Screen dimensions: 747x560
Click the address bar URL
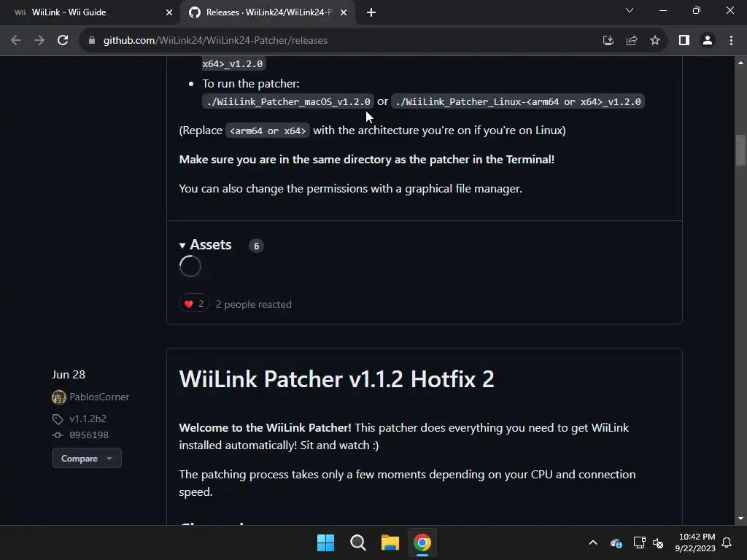tap(215, 41)
